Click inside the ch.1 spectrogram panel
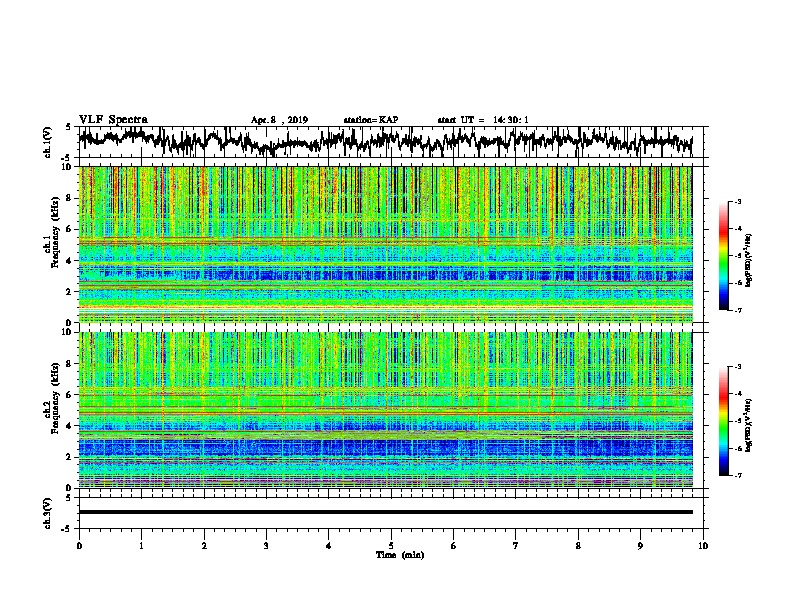The width and height of the screenshot is (792, 612). click(x=385, y=244)
